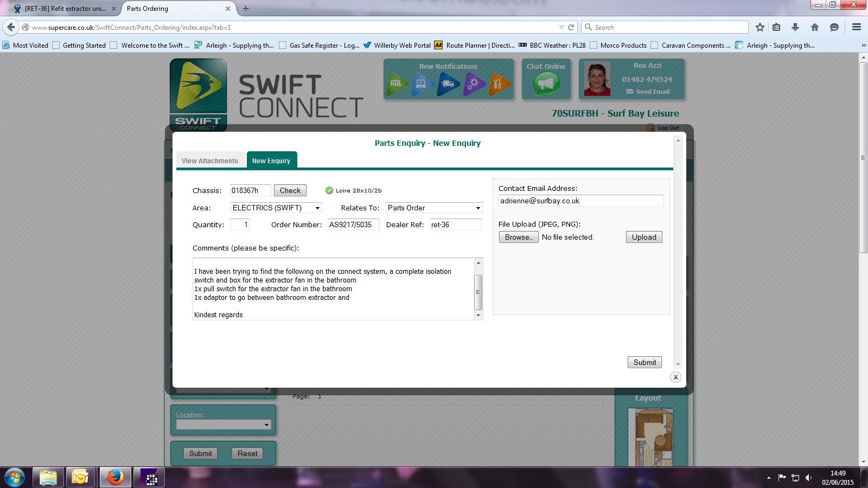Click the Firefox Search box
Viewport: 868px width, 488px height.
pos(665,27)
